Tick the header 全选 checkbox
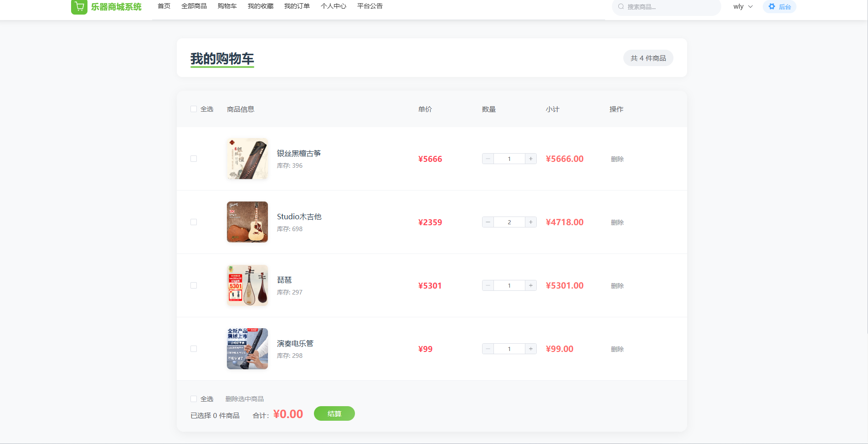Viewport: 868px width, 444px height. point(194,109)
